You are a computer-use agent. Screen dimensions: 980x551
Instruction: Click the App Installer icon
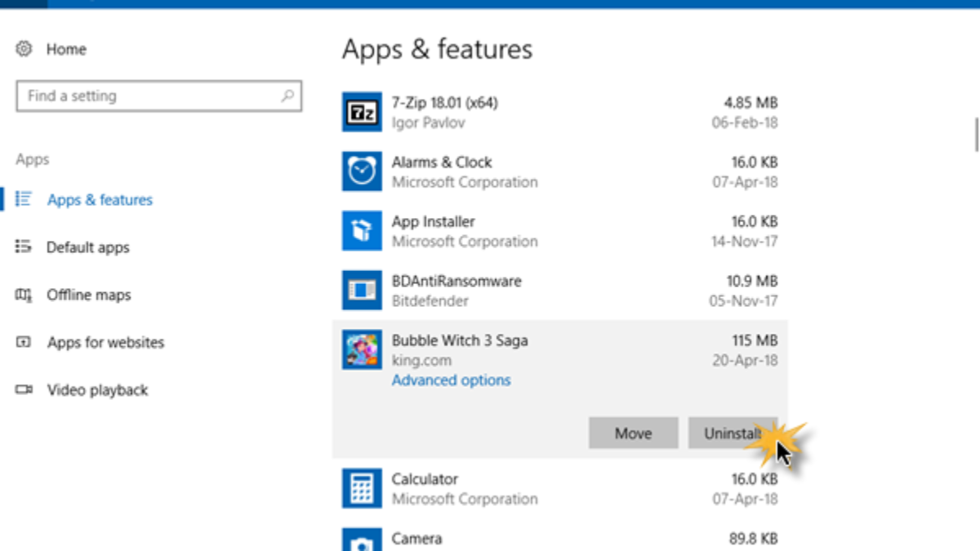point(361,231)
